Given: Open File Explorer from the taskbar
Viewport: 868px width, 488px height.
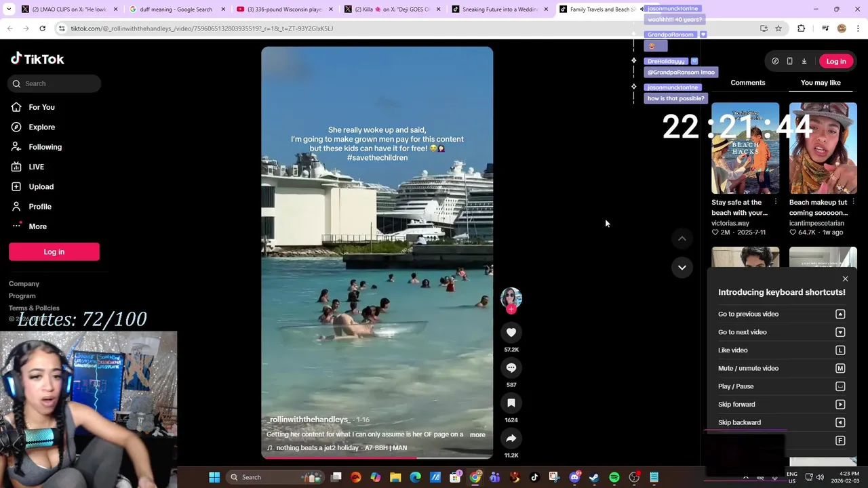Looking at the screenshot, I should 395,477.
